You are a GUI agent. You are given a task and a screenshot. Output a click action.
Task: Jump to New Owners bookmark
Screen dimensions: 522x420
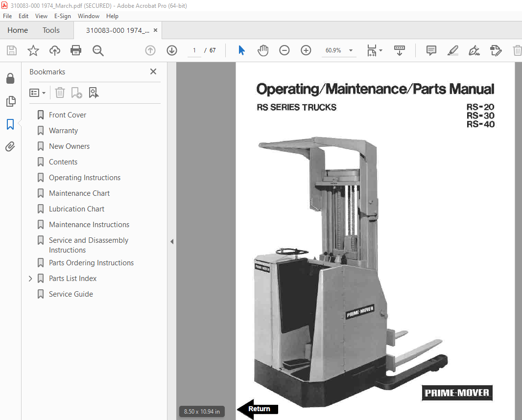click(69, 146)
